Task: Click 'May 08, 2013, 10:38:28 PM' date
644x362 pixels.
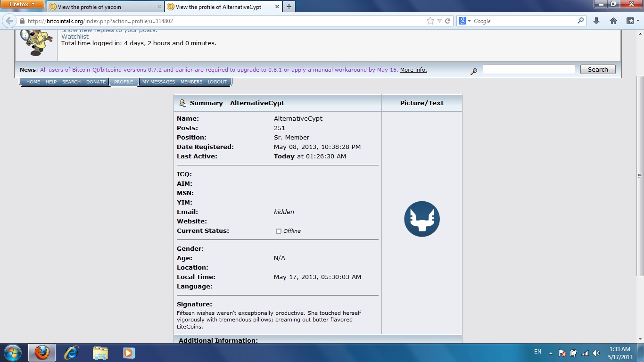Action: pyautogui.click(x=317, y=147)
